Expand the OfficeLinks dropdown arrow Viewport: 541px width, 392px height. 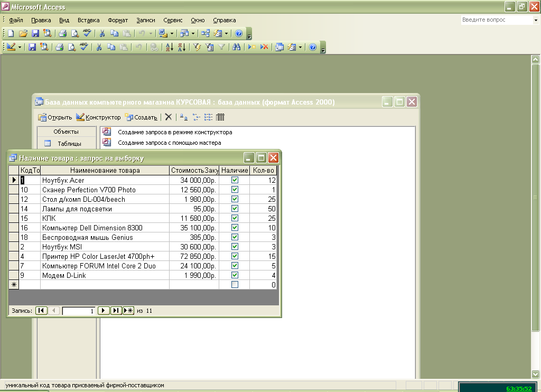tap(172, 33)
